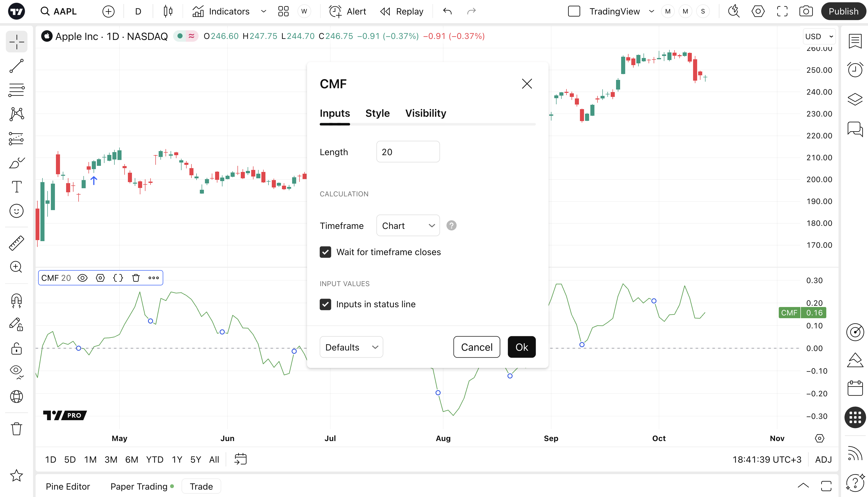Image resolution: width=868 pixels, height=497 pixels.
Task: Select the trend line drawing tool
Action: pyautogui.click(x=16, y=66)
